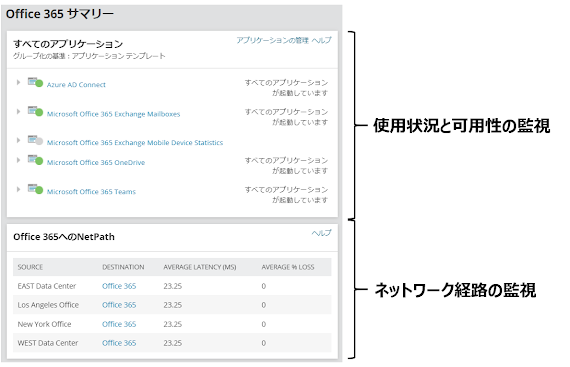Expand the Office 365 OneDrive group
The width and height of the screenshot is (570, 367).
(x=18, y=160)
